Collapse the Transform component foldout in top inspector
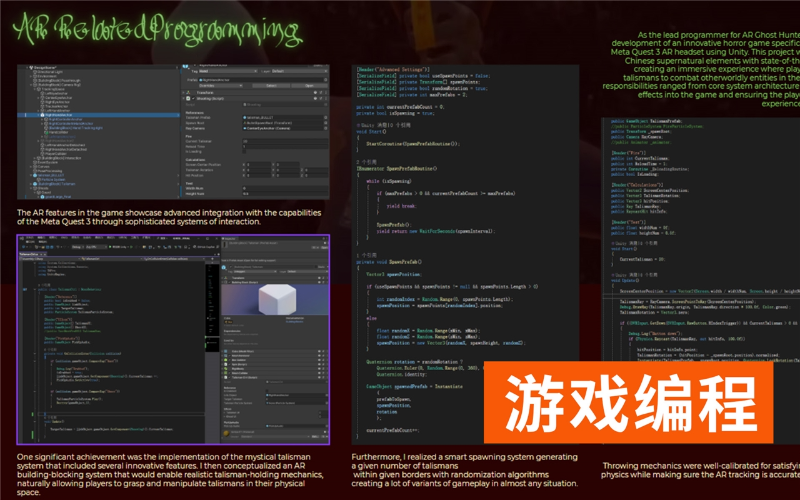This screenshot has width=800, height=500. tap(183, 92)
